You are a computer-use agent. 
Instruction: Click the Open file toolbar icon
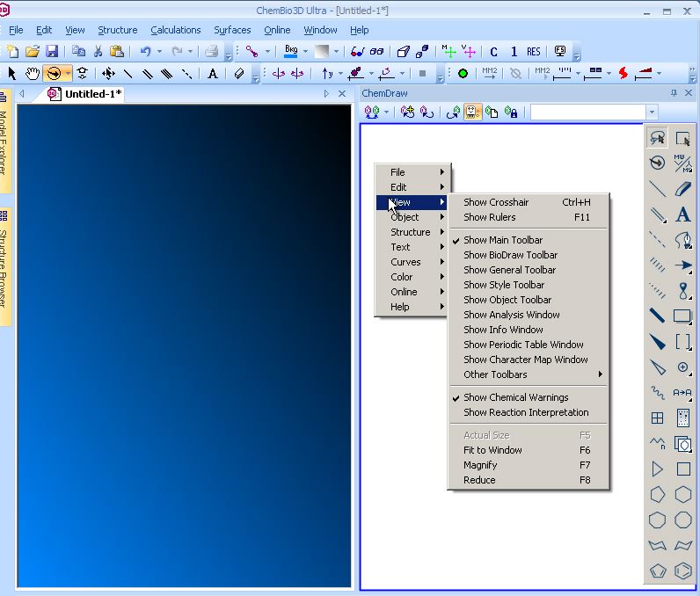33,52
